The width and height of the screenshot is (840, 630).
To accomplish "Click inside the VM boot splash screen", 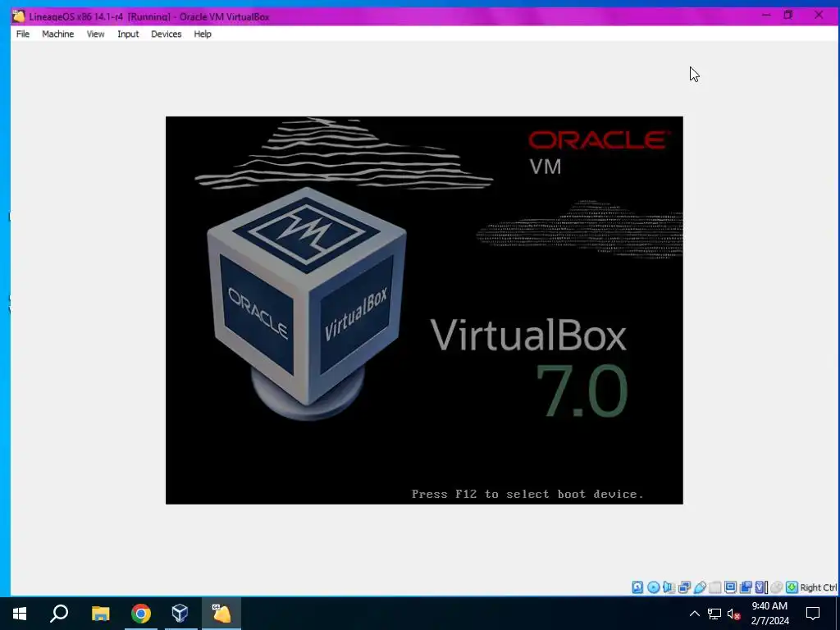I will point(424,310).
